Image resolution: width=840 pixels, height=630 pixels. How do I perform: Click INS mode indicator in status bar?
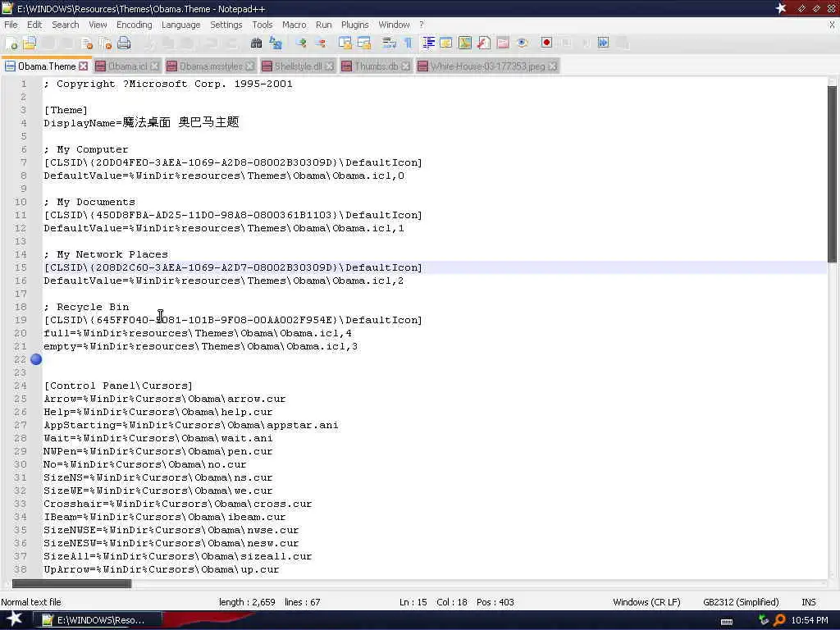point(808,602)
